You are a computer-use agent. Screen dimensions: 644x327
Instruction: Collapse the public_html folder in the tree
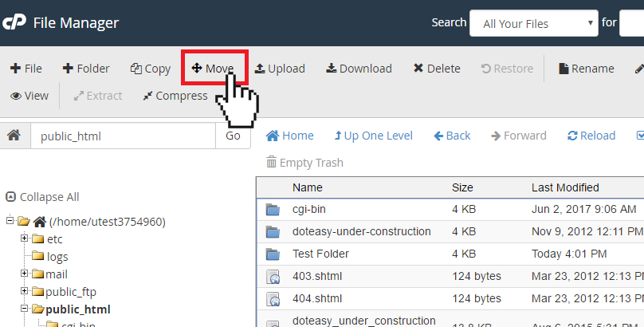tap(24, 308)
